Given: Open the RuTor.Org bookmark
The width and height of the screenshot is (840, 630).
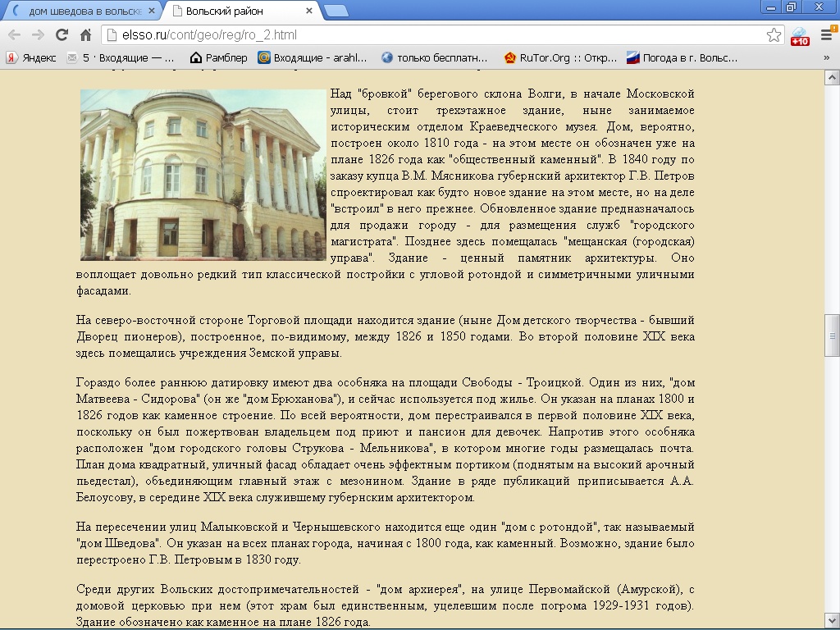Looking at the screenshot, I should click(560, 58).
